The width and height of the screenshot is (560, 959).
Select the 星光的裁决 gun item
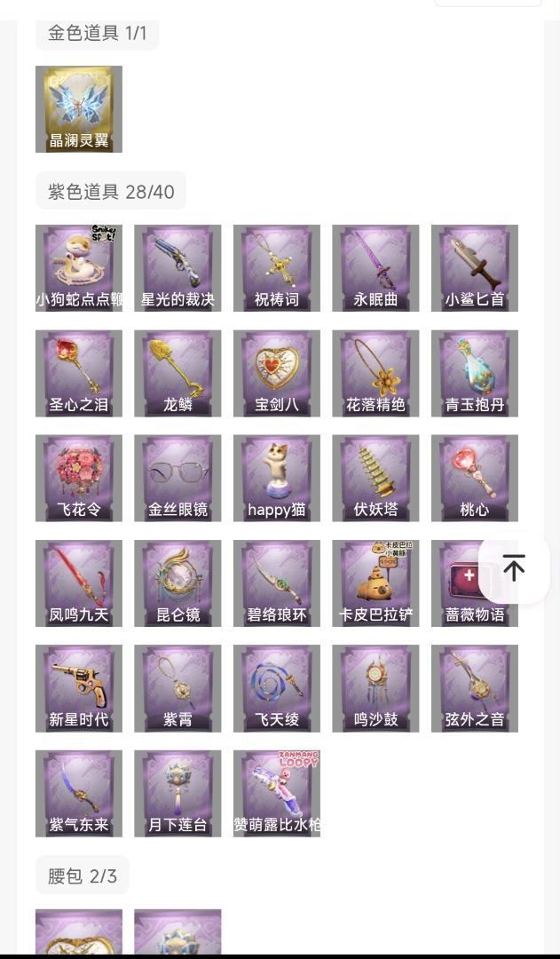pyautogui.click(x=177, y=268)
